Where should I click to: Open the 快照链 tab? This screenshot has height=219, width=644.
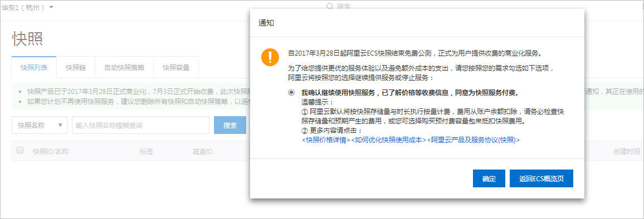[76, 67]
